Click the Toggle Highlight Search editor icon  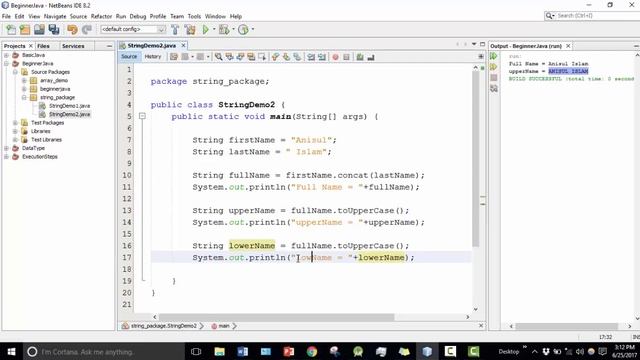point(251,57)
